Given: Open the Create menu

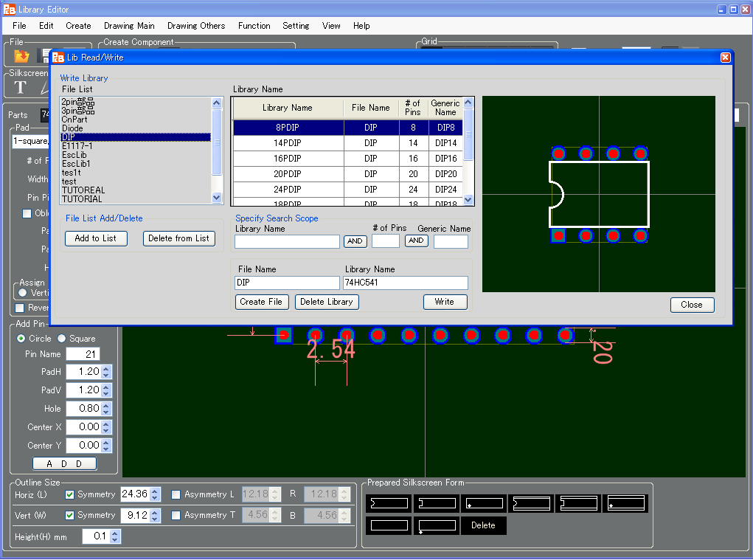Looking at the screenshot, I should point(78,26).
